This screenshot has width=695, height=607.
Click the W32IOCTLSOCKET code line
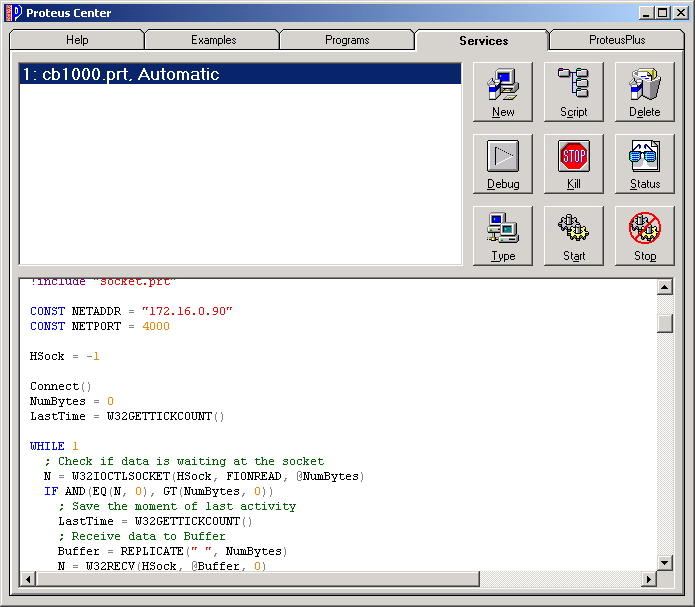204,476
